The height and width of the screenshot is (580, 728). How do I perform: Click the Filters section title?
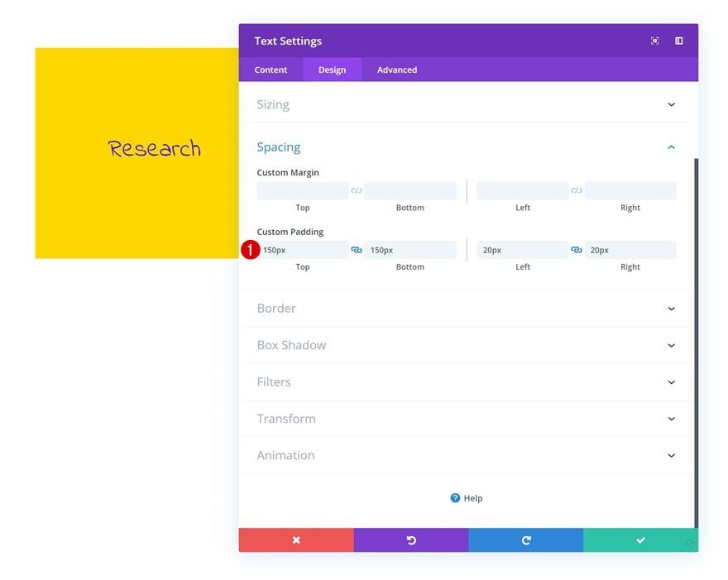274,381
